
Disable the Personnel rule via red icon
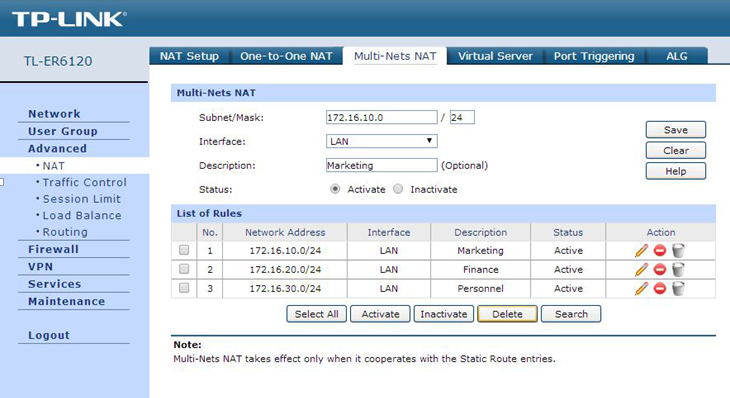pyautogui.click(x=660, y=289)
